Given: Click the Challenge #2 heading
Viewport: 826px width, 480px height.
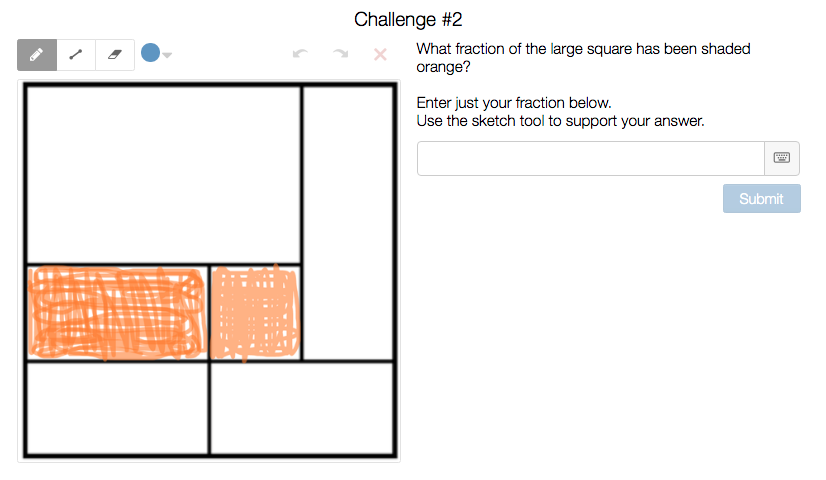Looking at the screenshot, I should tap(408, 19).
